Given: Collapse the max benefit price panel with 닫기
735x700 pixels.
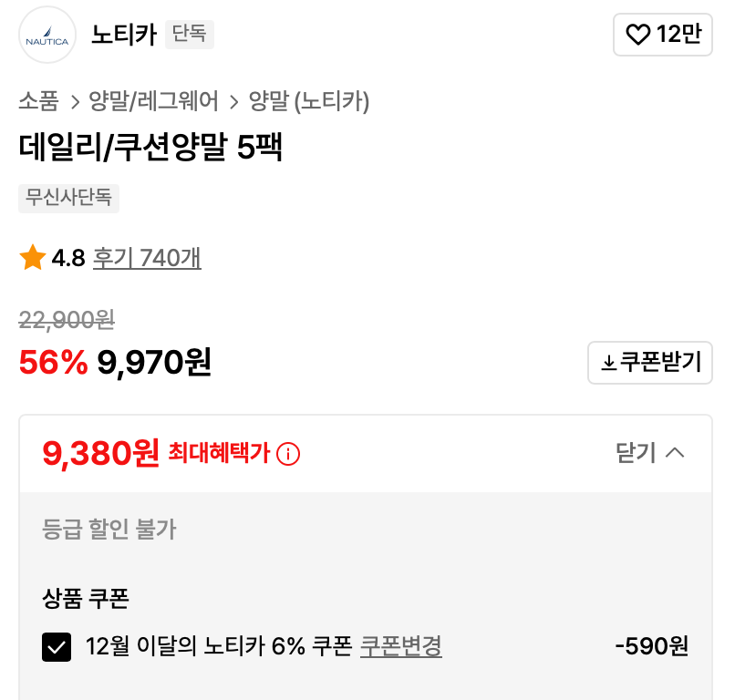Looking at the screenshot, I should 650,453.
